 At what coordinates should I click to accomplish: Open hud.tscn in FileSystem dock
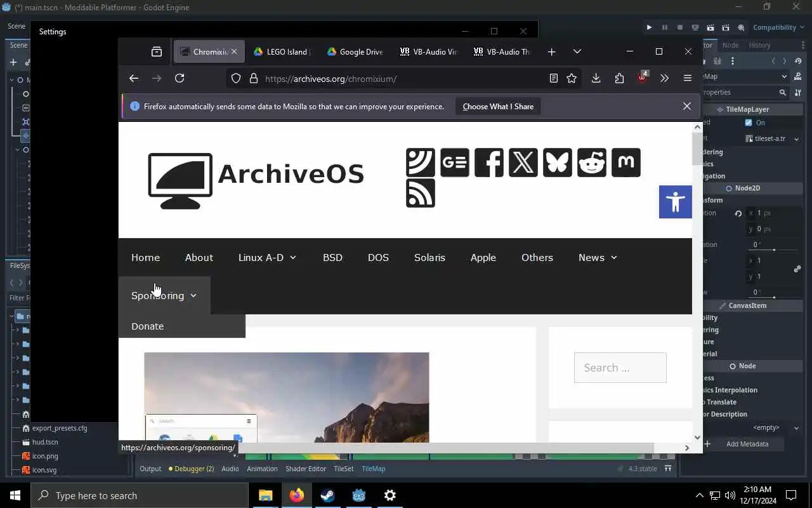[x=45, y=442]
